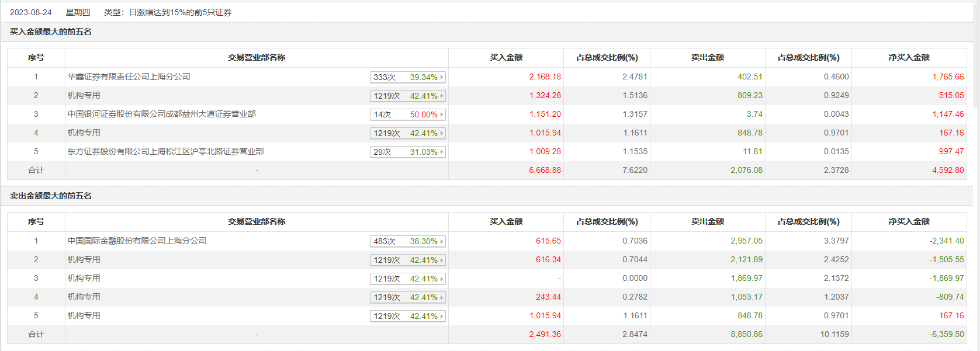Open the 中国国际金融股份有限公司上海分公司 link
Screen dimensions: 980x351
tap(137, 241)
